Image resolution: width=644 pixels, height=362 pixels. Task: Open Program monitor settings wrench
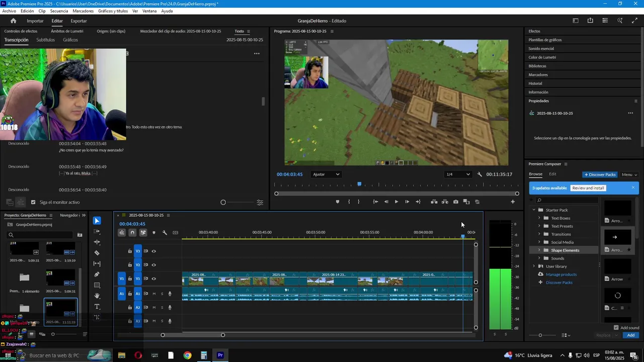coord(479,174)
